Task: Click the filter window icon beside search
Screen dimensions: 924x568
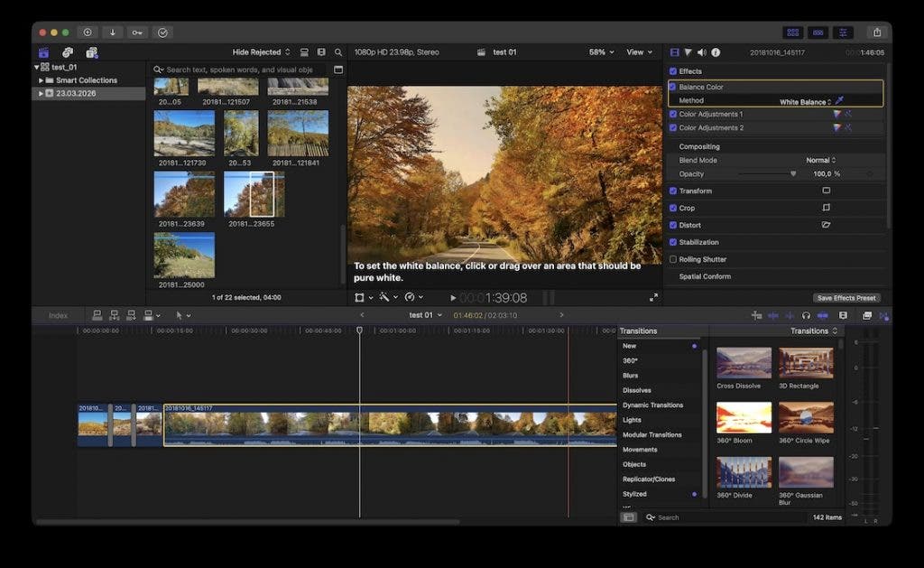Action: [338, 70]
